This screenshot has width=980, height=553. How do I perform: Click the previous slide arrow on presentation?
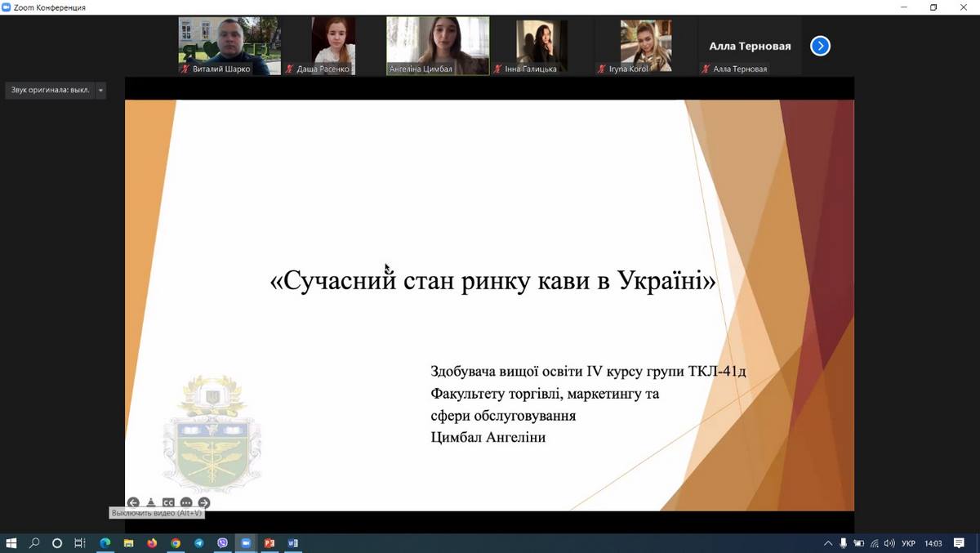[133, 503]
